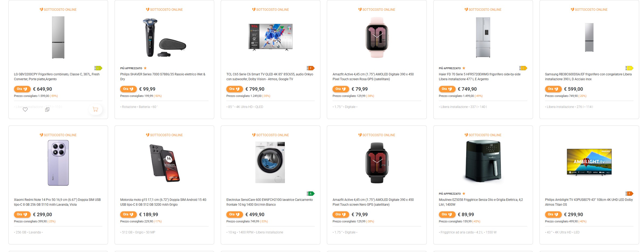Viewport: 644px width, 252px height.
Task: Click the pink Amazfit Active watch image
Action: 377,37
